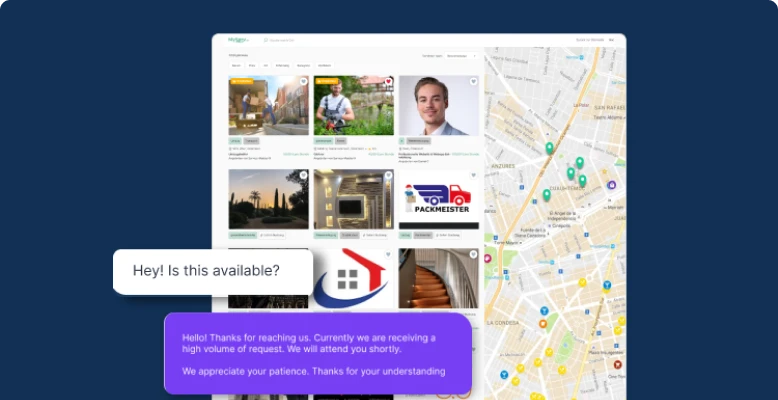Screen dimensions: 778x400
Task: Select the third filter chip in filter row
Action: (x=266, y=66)
